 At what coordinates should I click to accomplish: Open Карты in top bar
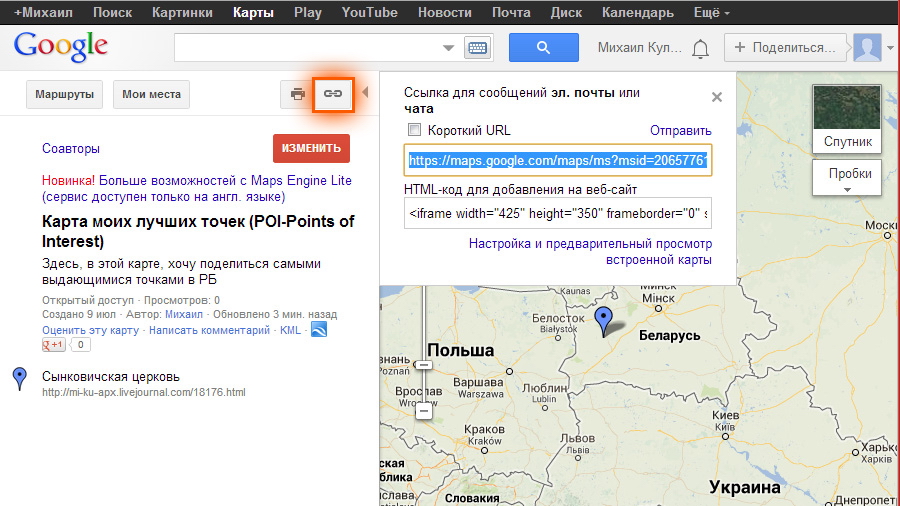click(x=253, y=13)
